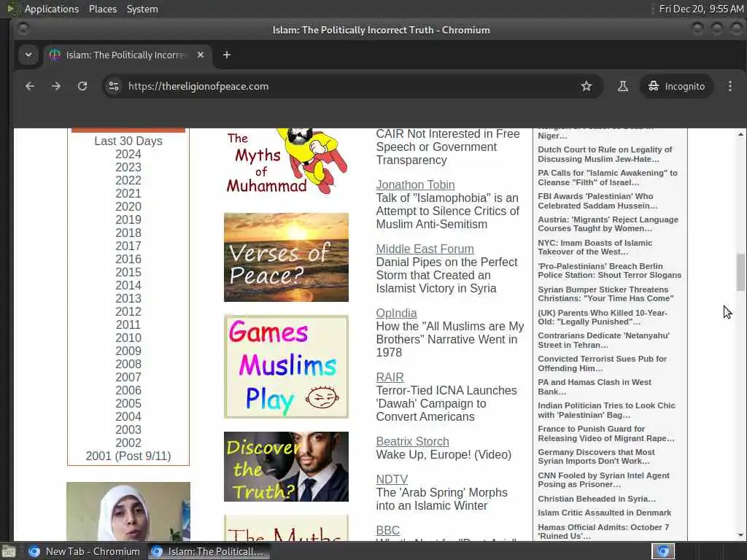
Task: Open The Myths of Muhammad image
Action: [x=286, y=162]
